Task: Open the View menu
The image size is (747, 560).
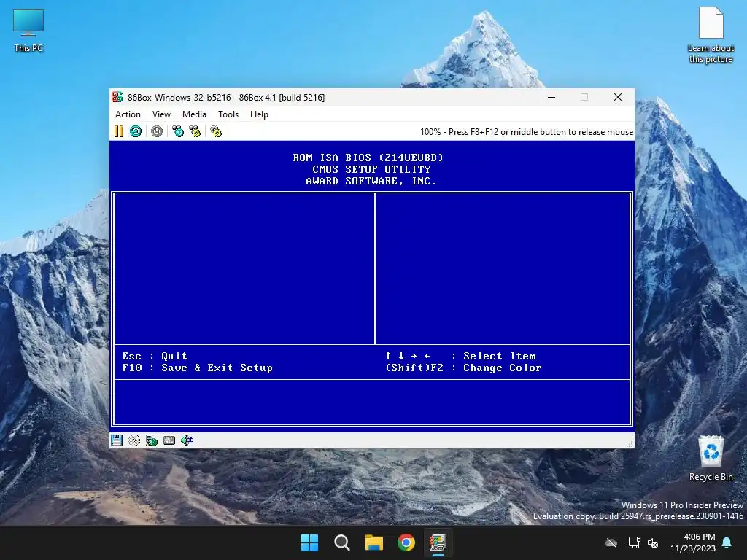Action: (x=161, y=114)
